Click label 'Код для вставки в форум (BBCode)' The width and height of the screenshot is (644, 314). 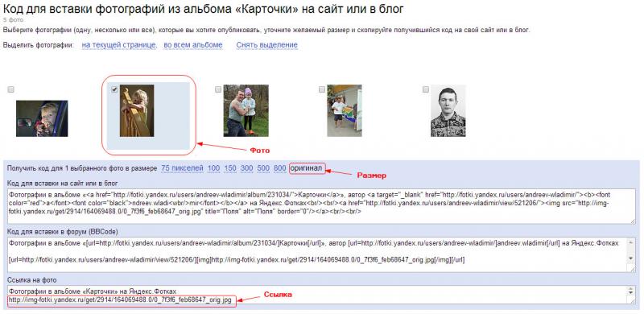(x=63, y=232)
